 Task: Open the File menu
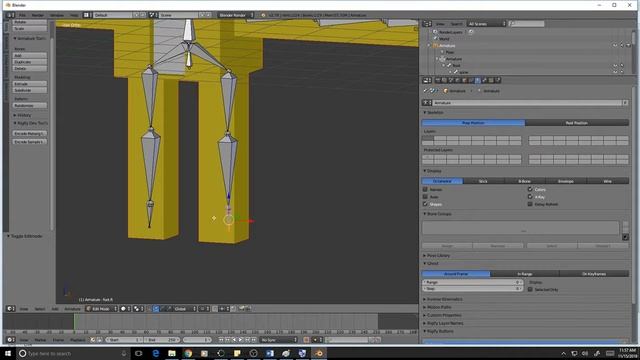pos(22,15)
